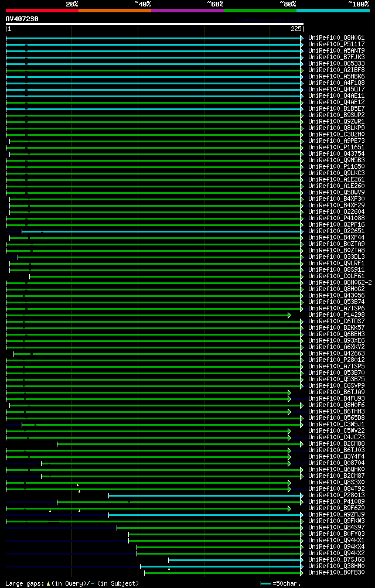Click the UniRef100_Q38HM0 hit label
375x588 pixels.
tap(336, 567)
